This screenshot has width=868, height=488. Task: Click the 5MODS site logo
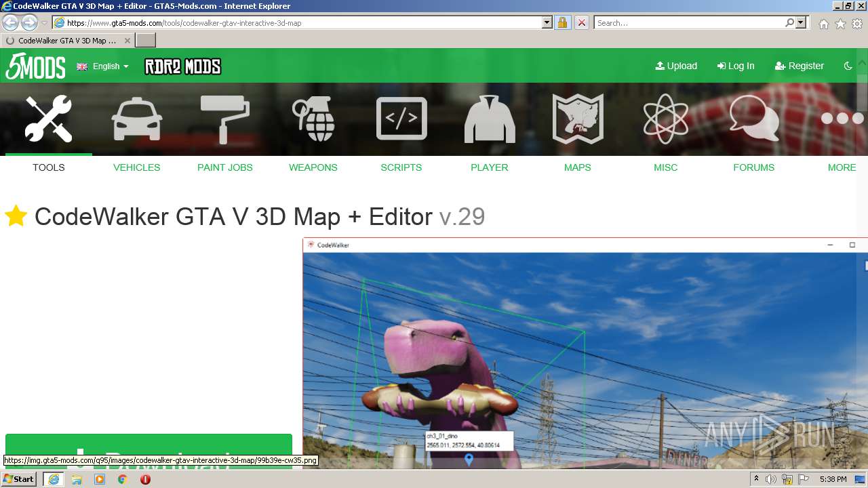tap(35, 66)
